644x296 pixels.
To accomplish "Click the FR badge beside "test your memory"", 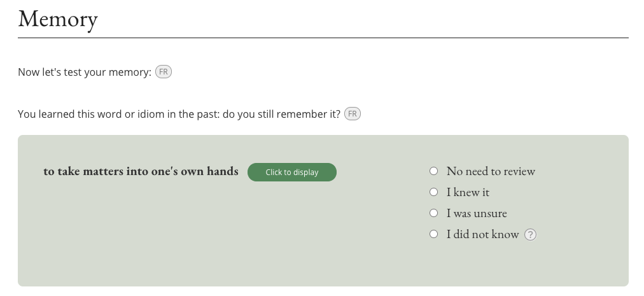I will [x=164, y=72].
